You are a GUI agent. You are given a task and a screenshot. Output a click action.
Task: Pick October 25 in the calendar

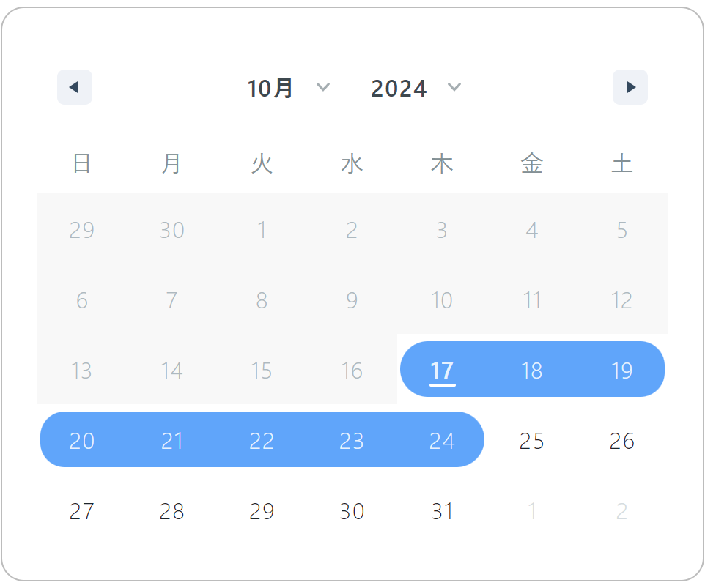pyautogui.click(x=532, y=440)
